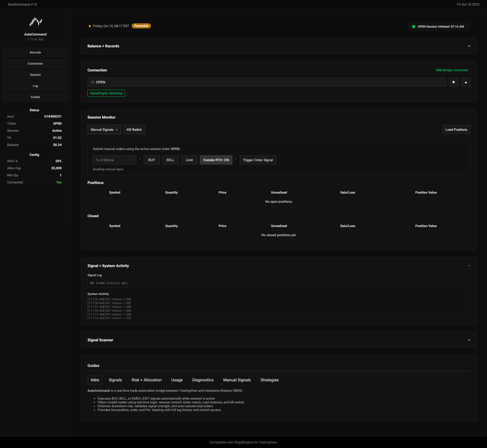Open the Usage guide tab
The image size is (487, 448).
177,380
